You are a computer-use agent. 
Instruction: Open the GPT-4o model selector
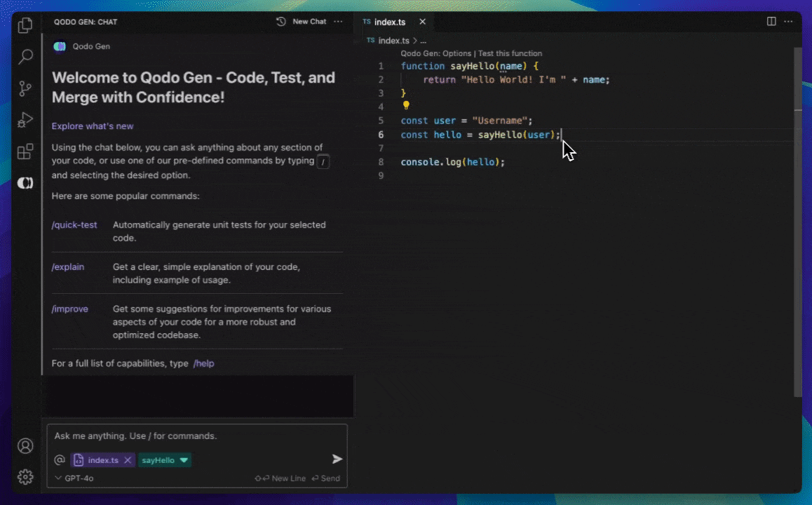[x=74, y=478]
